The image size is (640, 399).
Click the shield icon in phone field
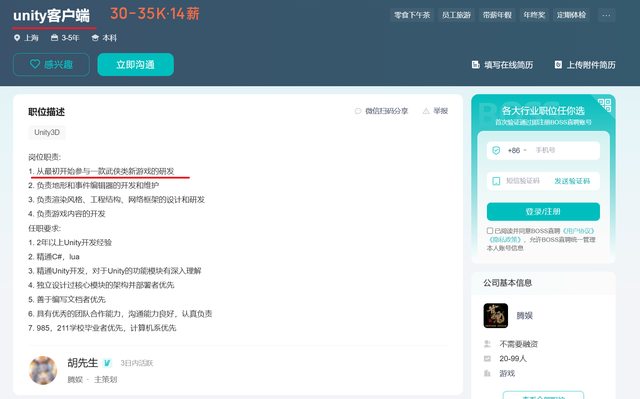click(496, 151)
